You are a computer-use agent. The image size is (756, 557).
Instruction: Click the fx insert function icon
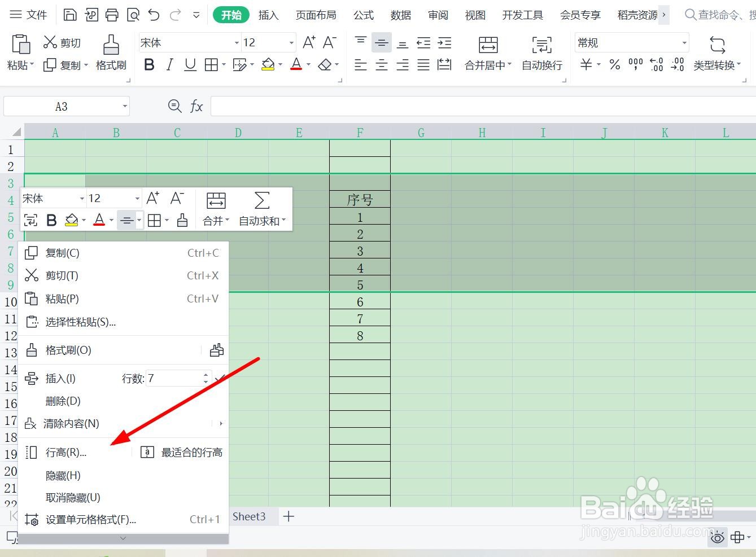(x=195, y=106)
